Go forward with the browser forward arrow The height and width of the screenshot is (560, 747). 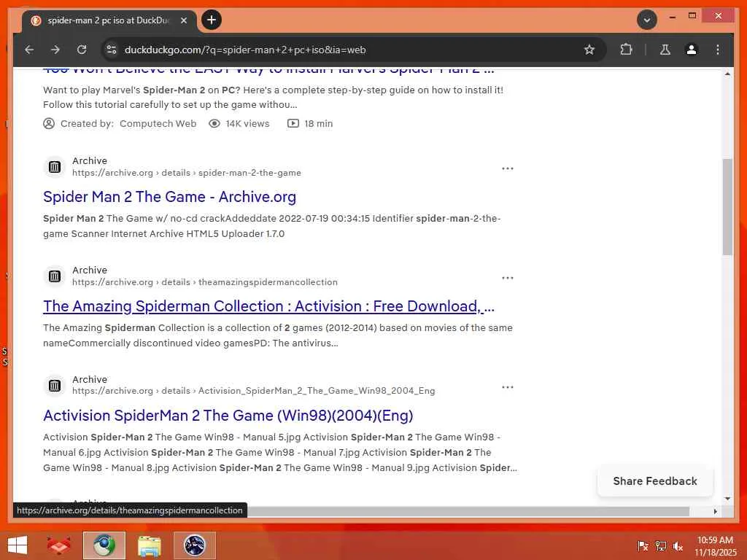coord(55,50)
